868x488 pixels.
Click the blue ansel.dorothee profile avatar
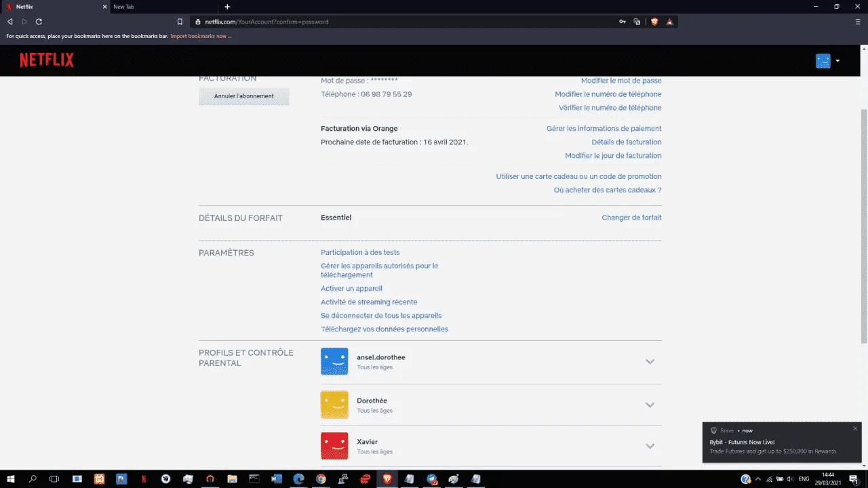pos(334,361)
